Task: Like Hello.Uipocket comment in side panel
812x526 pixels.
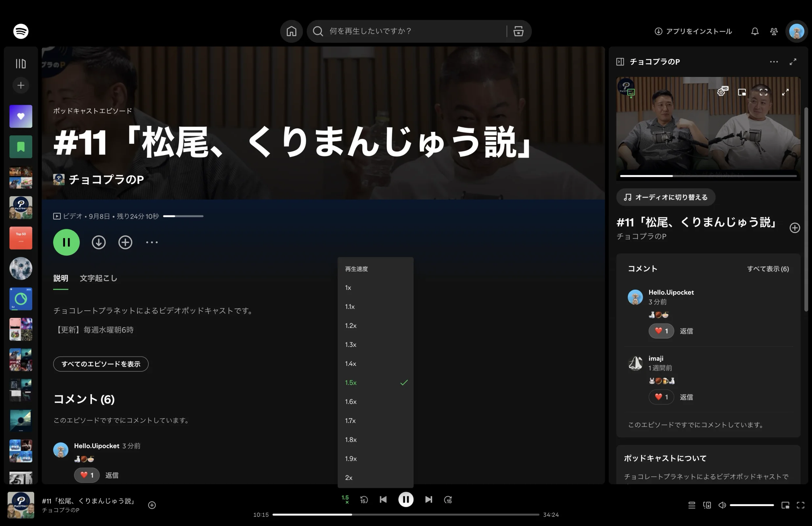Action: (661, 331)
